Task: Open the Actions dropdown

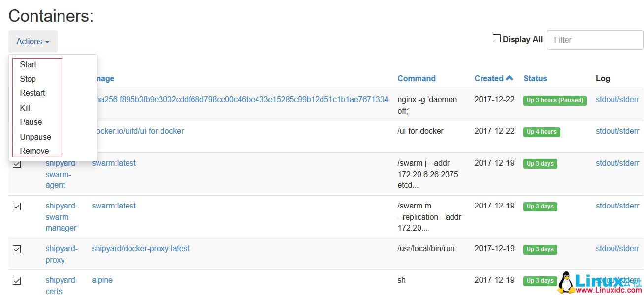Action: coord(32,41)
